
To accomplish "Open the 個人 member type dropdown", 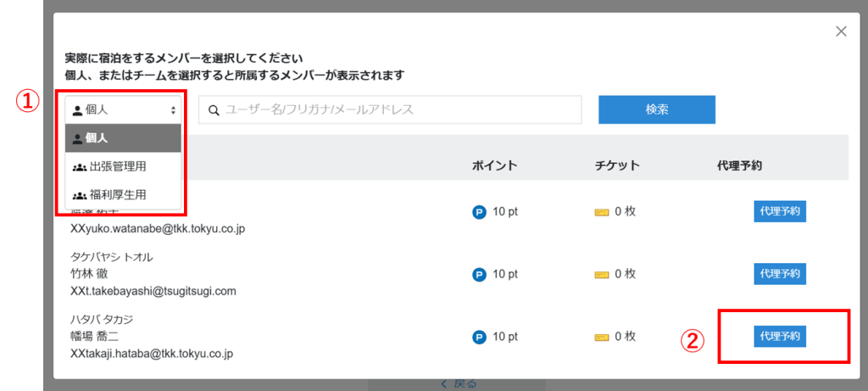I will [x=124, y=109].
